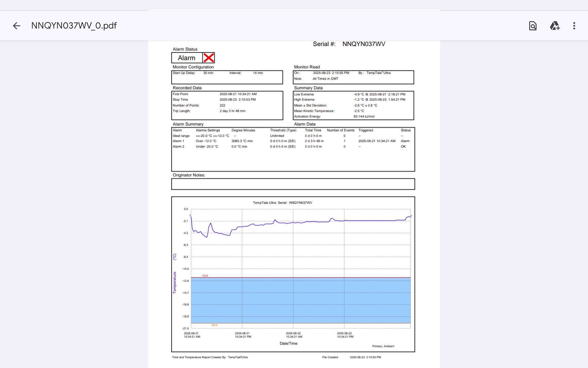The image size is (588, 368).
Task: Click the chart title TempTale Ultra Serial
Action: [x=282, y=203]
